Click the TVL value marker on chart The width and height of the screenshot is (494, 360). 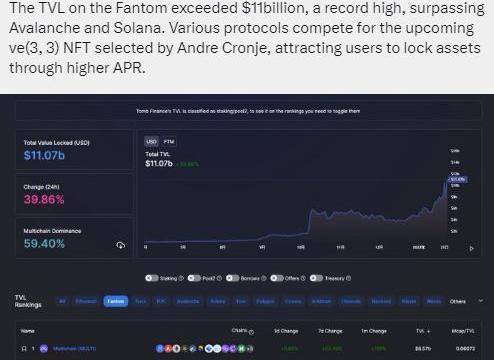coord(458,179)
